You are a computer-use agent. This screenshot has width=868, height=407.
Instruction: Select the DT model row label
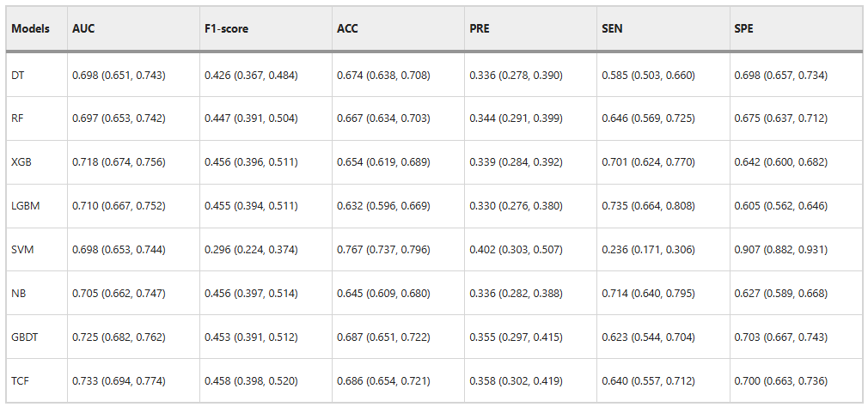point(17,76)
